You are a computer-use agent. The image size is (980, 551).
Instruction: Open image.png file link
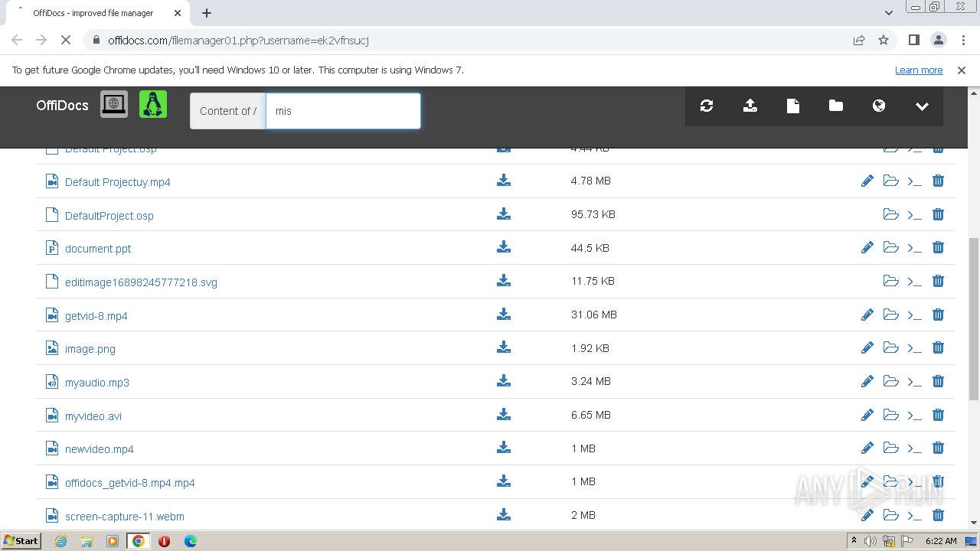[90, 349]
